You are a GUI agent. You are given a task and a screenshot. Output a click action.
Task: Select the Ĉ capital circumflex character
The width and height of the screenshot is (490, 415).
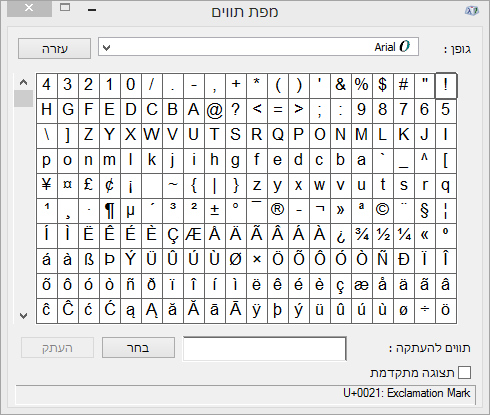point(68,311)
